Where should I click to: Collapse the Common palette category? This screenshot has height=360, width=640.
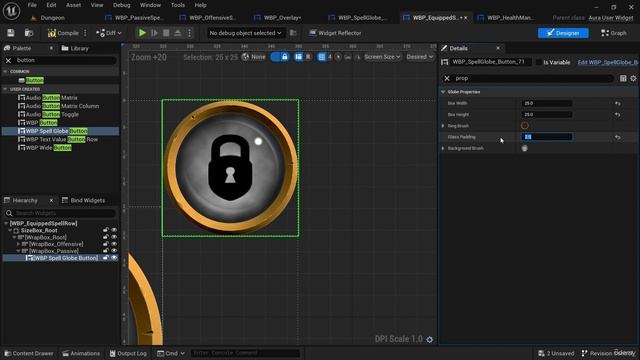5,71
